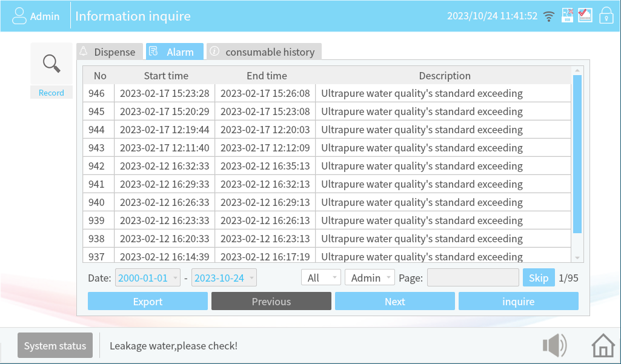Go to the home screen icon
Screen dimensions: 621x364
(x=603, y=345)
